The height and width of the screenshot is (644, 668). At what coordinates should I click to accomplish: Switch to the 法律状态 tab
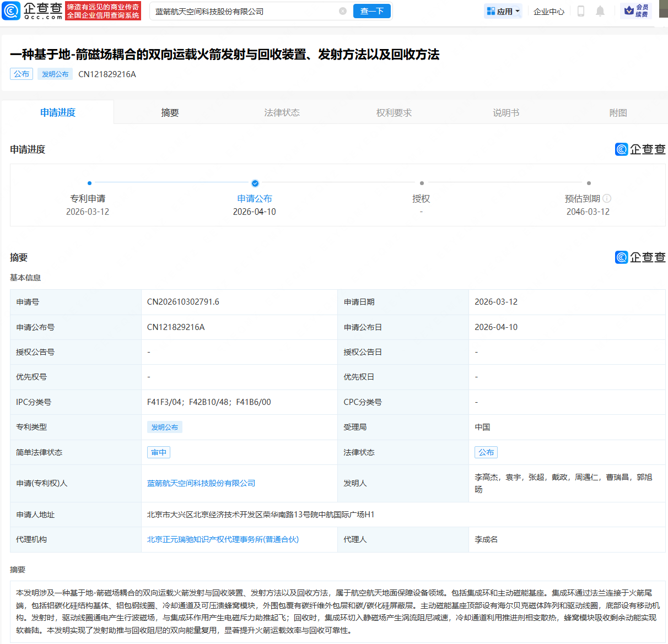(x=282, y=112)
